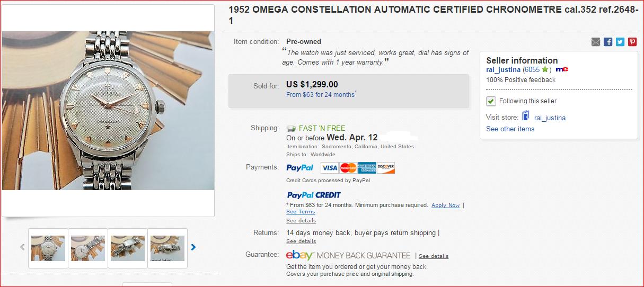Open 'See details' beside Money Back Guarantee
Viewport: 644px width, 287px height.
pyautogui.click(x=434, y=256)
